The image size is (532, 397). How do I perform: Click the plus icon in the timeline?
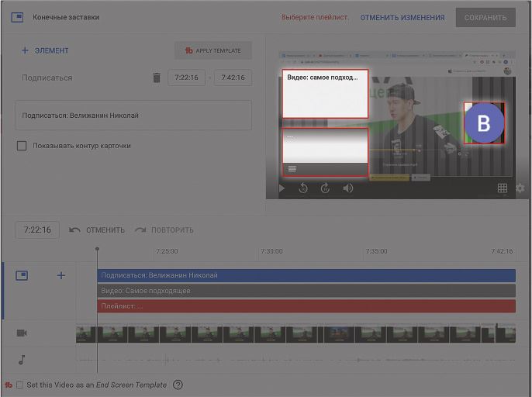click(61, 275)
